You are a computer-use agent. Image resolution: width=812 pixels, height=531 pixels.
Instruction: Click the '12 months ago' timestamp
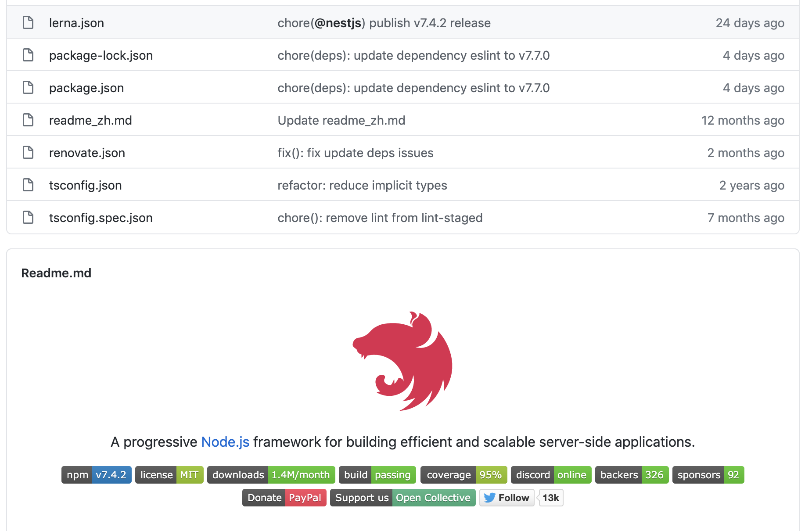tap(743, 120)
